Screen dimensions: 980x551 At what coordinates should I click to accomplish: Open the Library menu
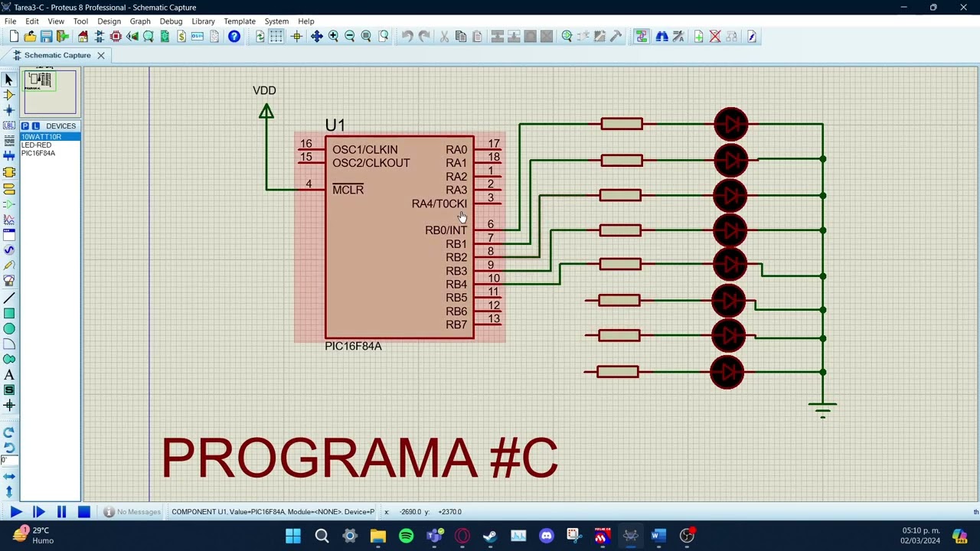pos(203,21)
